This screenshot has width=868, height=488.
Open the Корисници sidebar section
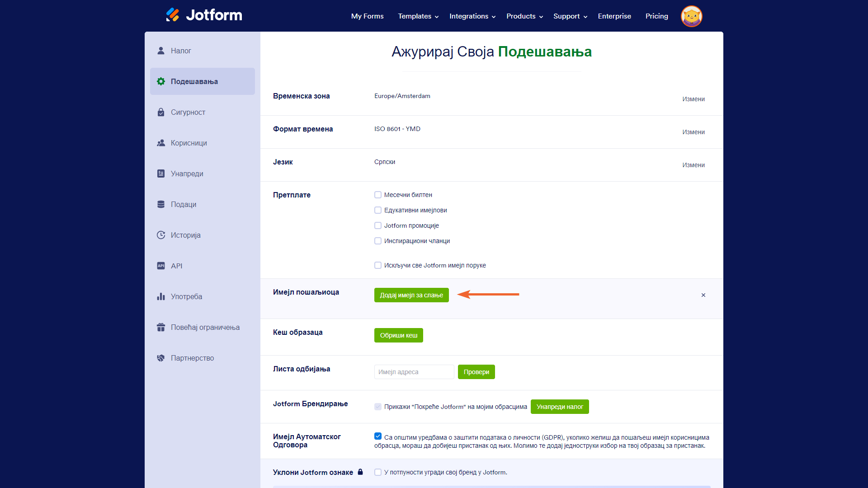(x=189, y=143)
